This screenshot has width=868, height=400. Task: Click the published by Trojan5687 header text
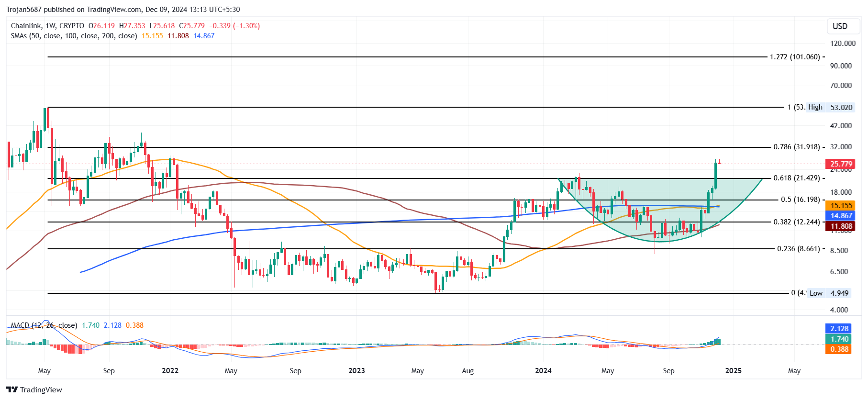[x=123, y=10]
